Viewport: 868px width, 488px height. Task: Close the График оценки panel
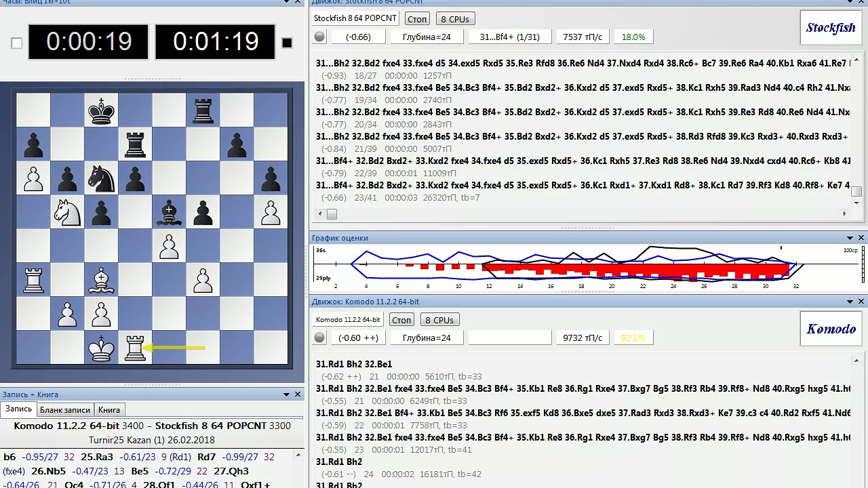click(x=861, y=238)
